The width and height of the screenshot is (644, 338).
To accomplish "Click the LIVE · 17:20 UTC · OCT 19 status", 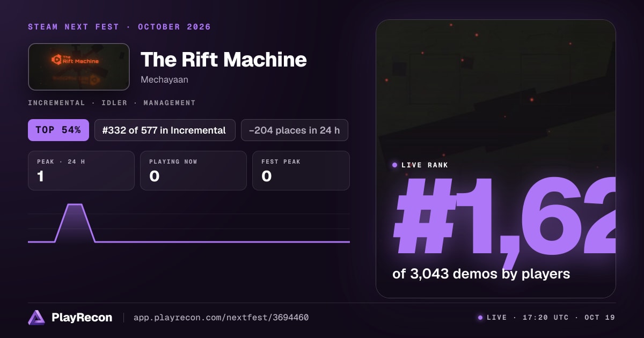I will click(x=551, y=318).
